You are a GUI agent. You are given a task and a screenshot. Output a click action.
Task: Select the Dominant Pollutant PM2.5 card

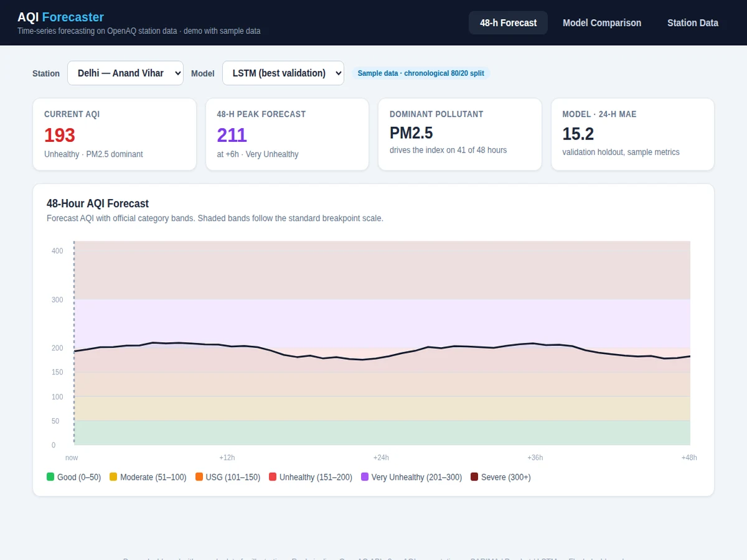tap(460, 134)
